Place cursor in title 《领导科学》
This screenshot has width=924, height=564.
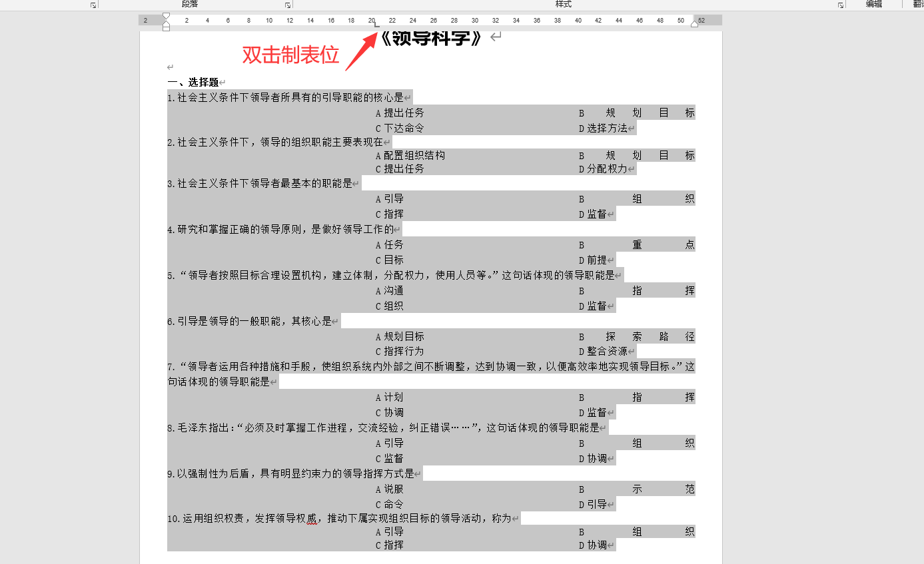pos(431,38)
